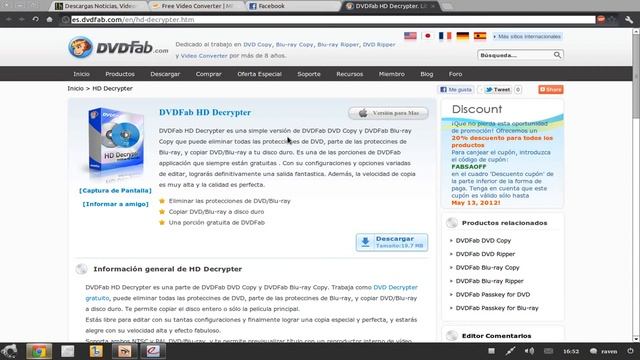Follow the Inicio breadcrumb link
Viewport: 640px width, 360px height.
click(x=75, y=88)
